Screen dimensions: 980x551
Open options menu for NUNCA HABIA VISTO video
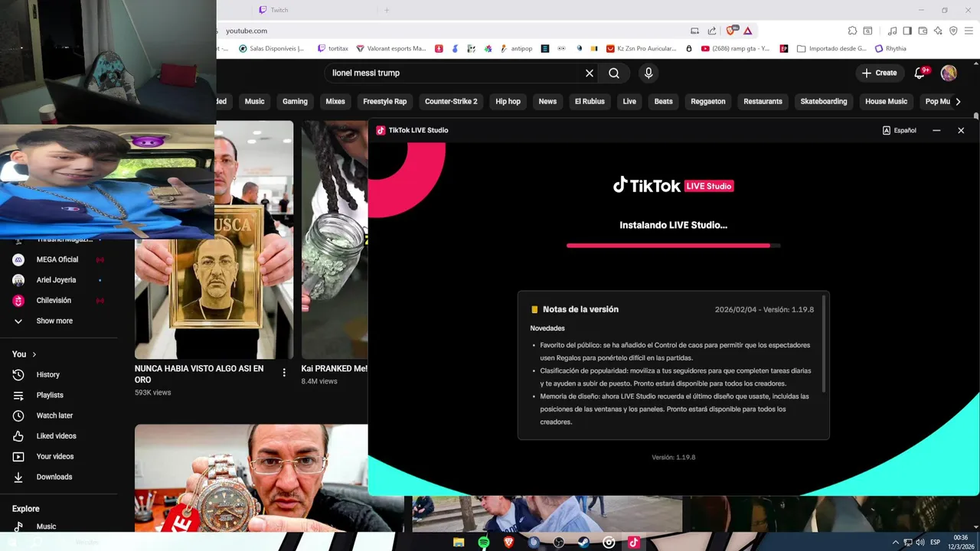coord(284,373)
